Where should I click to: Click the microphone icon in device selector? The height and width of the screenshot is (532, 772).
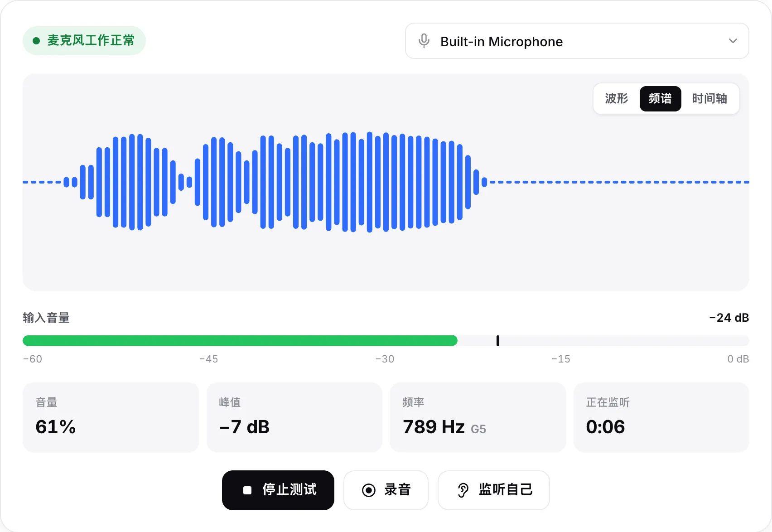pyautogui.click(x=424, y=41)
